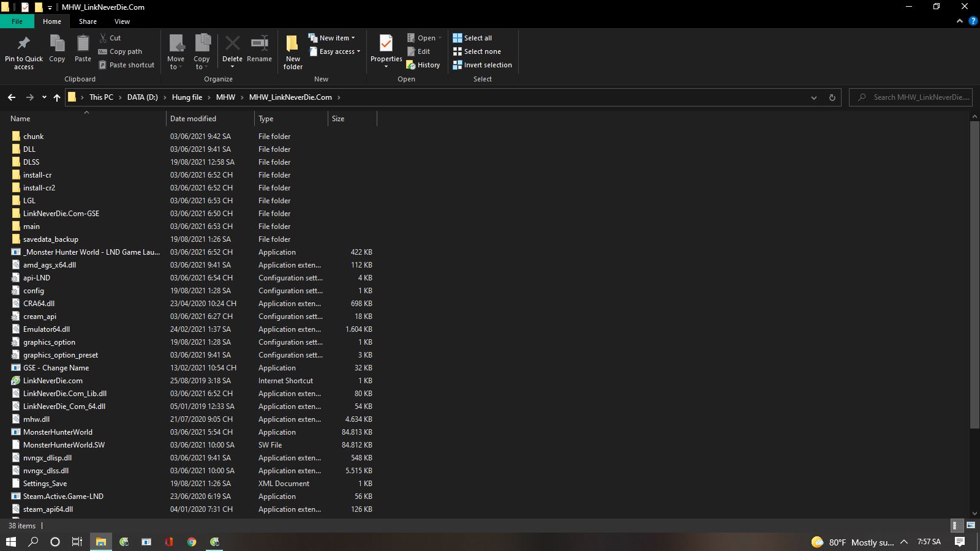Refresh the current folder view
The width and height of the screenshot is (980, 551).
coord(832,97)
